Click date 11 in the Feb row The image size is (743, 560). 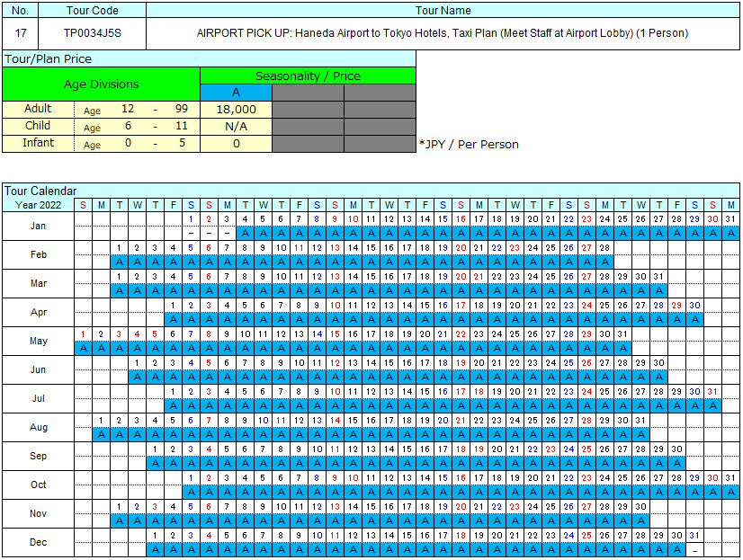[x=299, y=247]
